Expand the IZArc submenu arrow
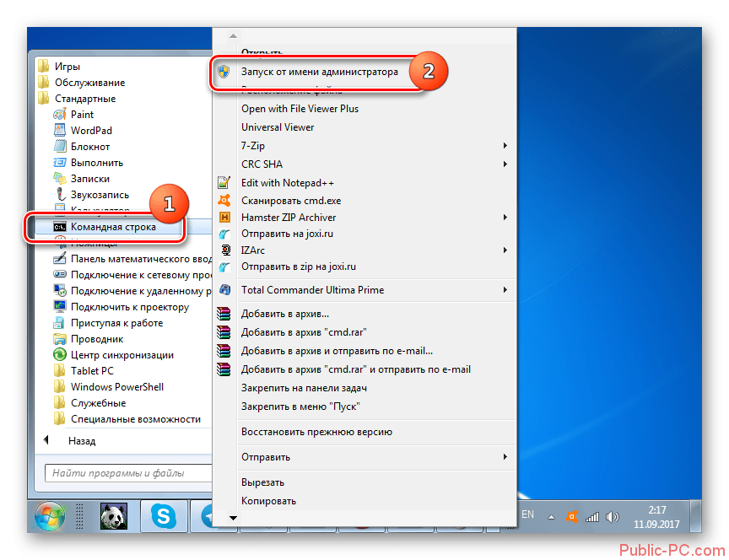This screenshot has width=729, height=560. click(x=505, y=250)
